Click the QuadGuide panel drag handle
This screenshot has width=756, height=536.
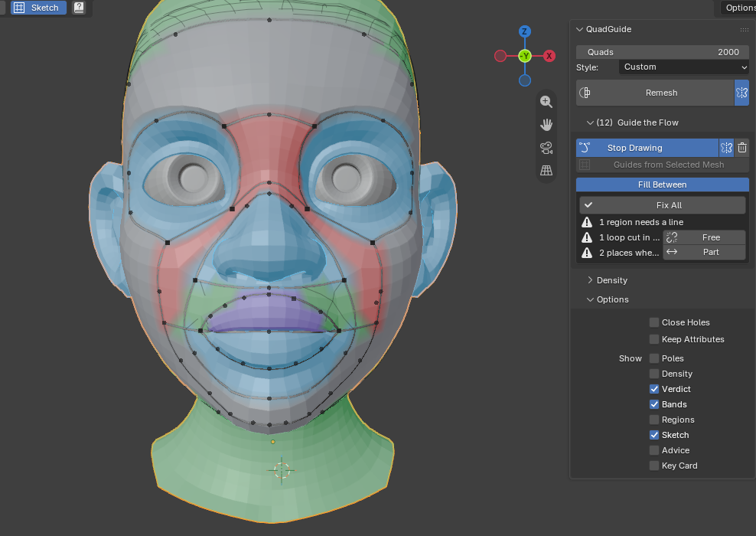point(744,29)
